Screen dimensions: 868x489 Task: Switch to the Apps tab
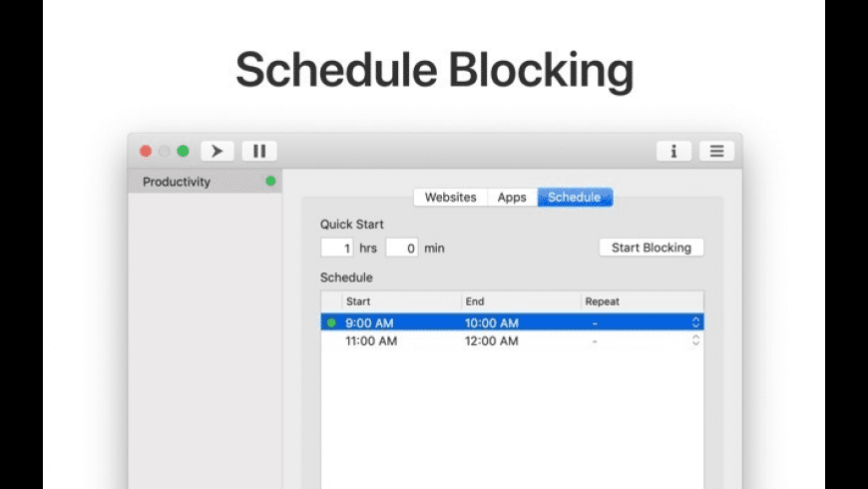[x=512, y=198]
